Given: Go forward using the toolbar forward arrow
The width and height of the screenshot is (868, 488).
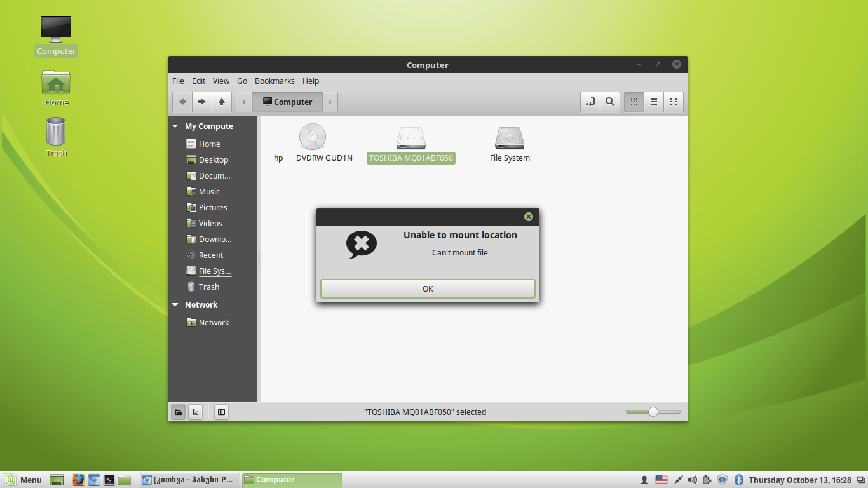Looking at the screenshot, I should [202, 102].
